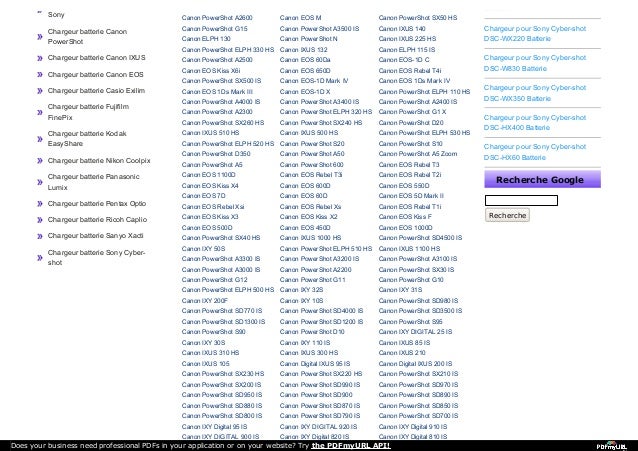Open Chargeur batterie Ricoh Caplio category
The width and height of the screenshot is (638, 451).
97,219
